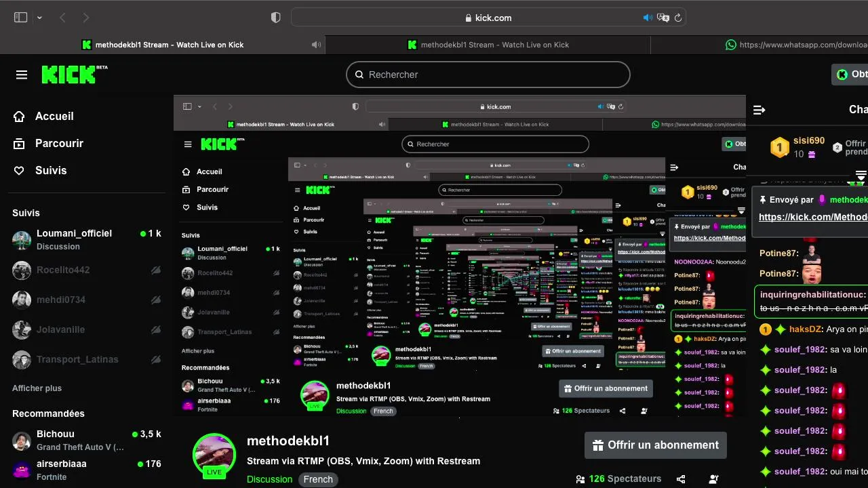Open Transport_Latinas offline channel
Viewport: 868px width, 488px height.
(x=87, y=359)
